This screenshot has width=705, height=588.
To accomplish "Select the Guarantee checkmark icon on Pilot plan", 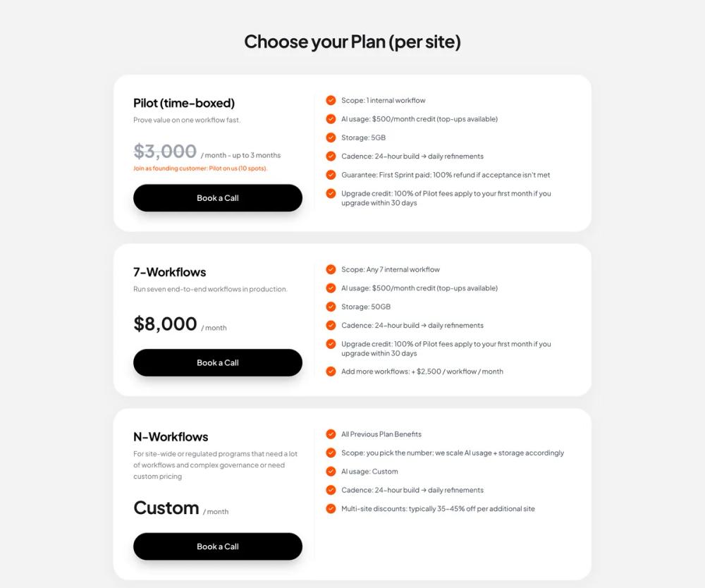I will click(331, 175).
